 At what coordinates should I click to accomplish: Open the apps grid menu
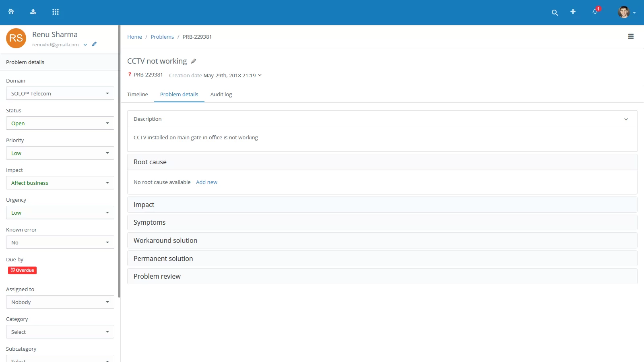click(x=56, y=12)
